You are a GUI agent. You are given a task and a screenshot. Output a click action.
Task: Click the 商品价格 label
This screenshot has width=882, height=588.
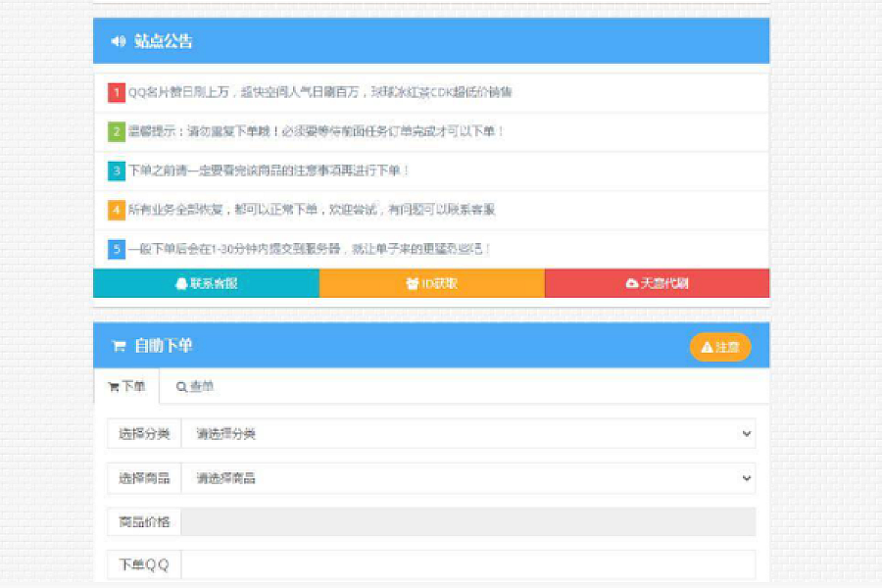pos(144,522)
